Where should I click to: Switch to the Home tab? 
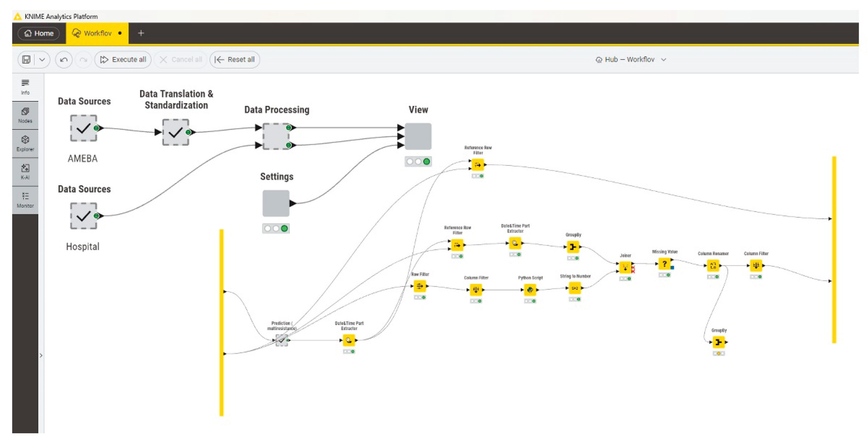(x=39, y=33)
